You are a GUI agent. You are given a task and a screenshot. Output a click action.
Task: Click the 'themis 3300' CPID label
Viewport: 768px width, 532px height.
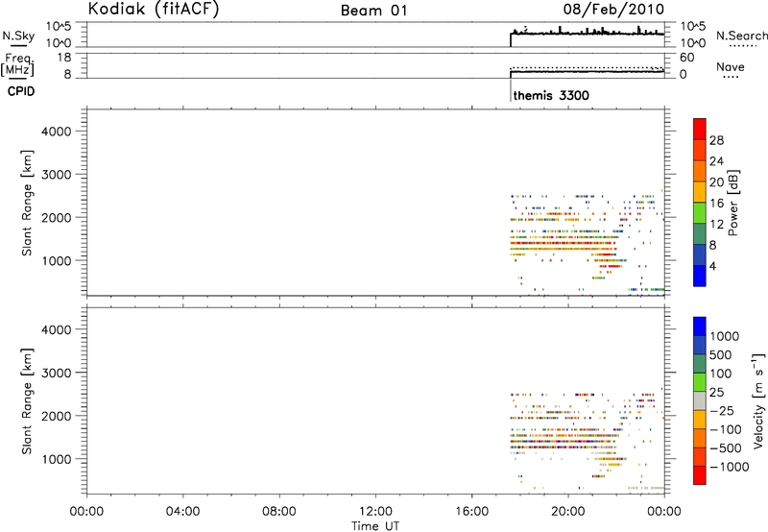pos(551,95)
